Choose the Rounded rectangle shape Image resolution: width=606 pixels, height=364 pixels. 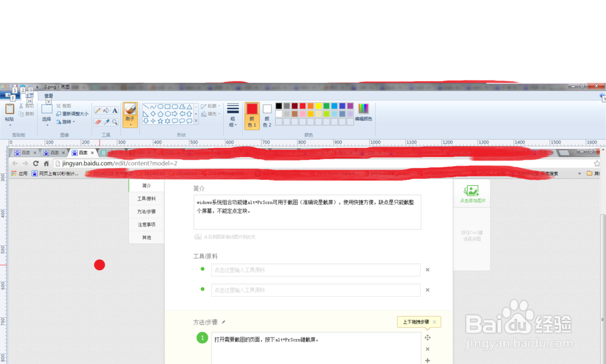click(x=175, y=107)
